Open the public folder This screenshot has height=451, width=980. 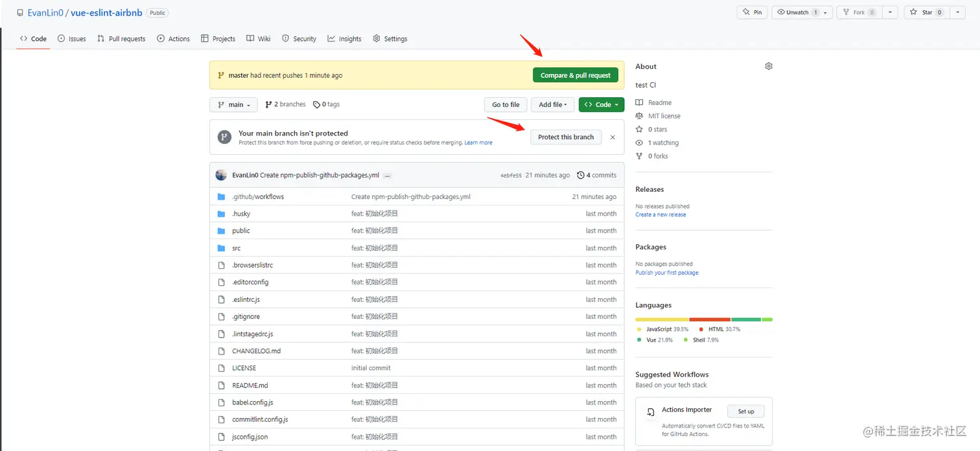(241, 231)
